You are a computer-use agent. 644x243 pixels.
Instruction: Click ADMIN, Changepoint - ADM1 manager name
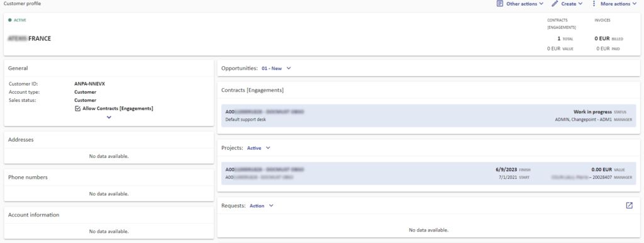(583, 120)
